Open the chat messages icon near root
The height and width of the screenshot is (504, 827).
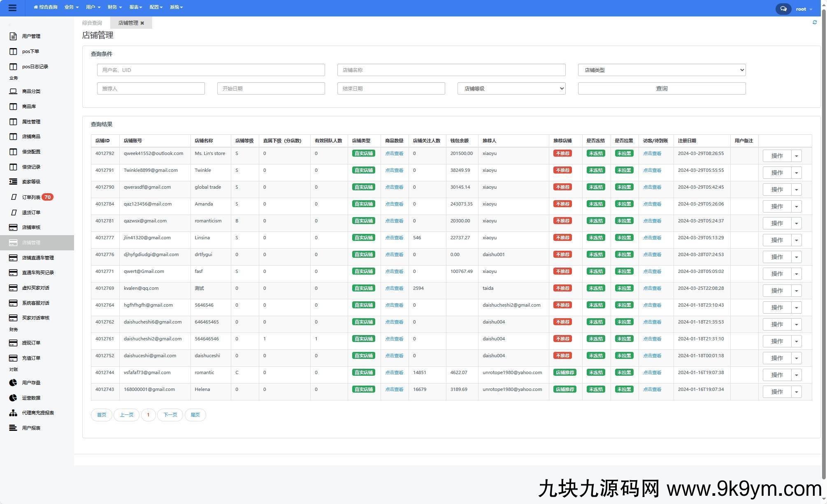click(783, 9)
